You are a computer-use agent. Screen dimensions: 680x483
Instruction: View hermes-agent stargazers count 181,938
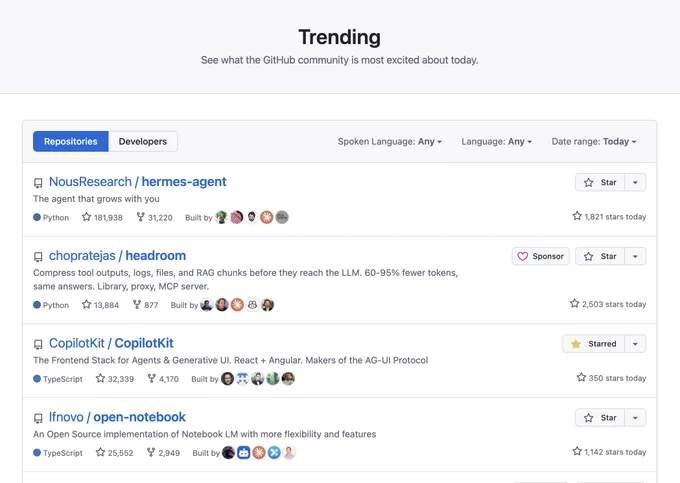(x=102, y=217)
